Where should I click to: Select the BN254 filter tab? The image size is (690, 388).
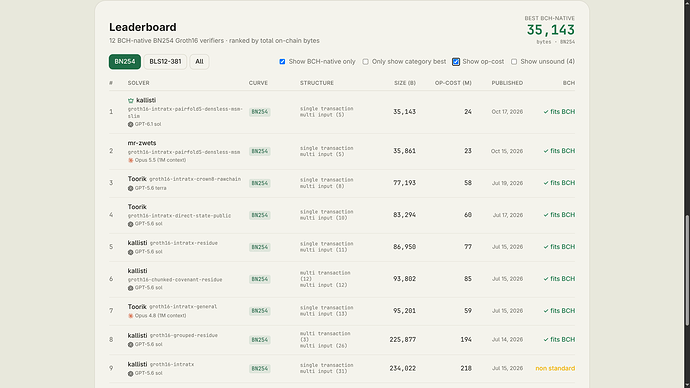click(x=125, y=62)
